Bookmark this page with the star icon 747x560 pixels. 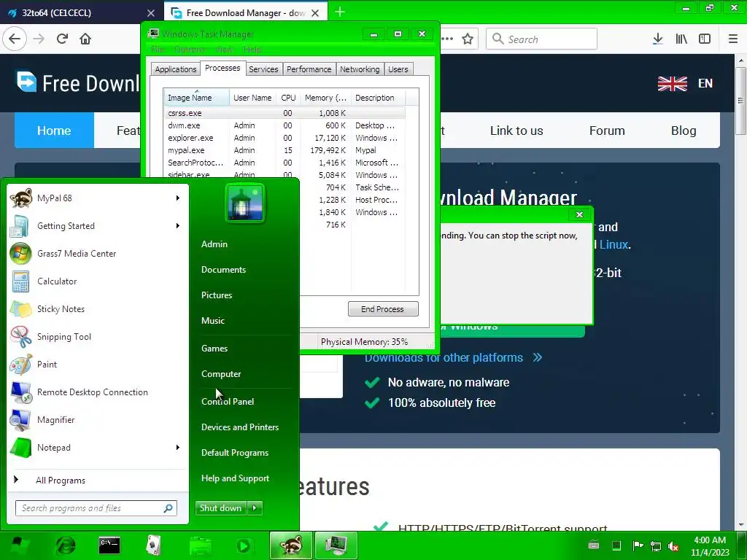468,39
